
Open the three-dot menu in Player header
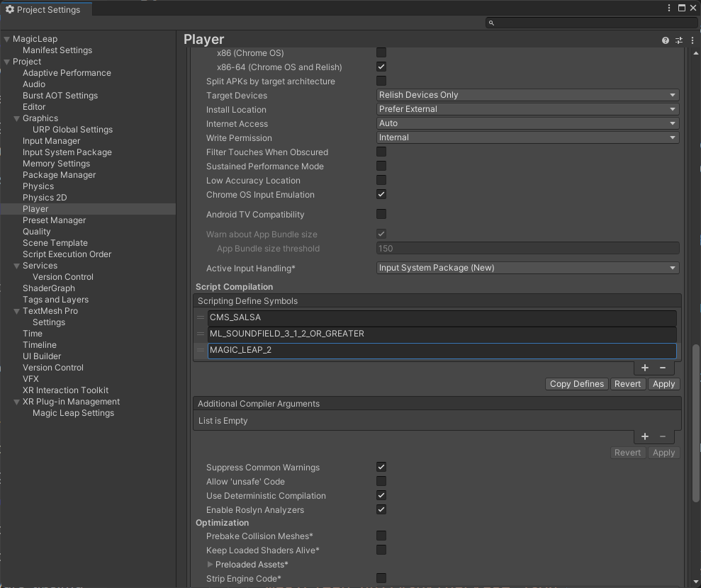[692, 41]
